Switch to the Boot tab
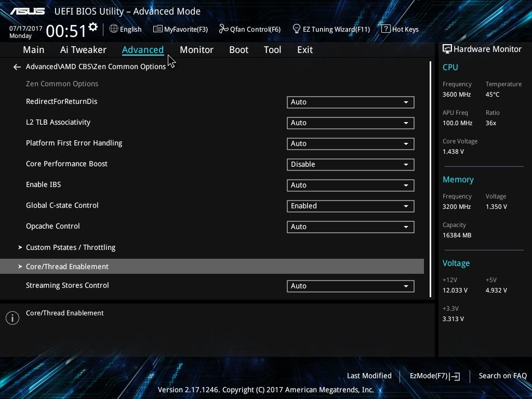 239,50
